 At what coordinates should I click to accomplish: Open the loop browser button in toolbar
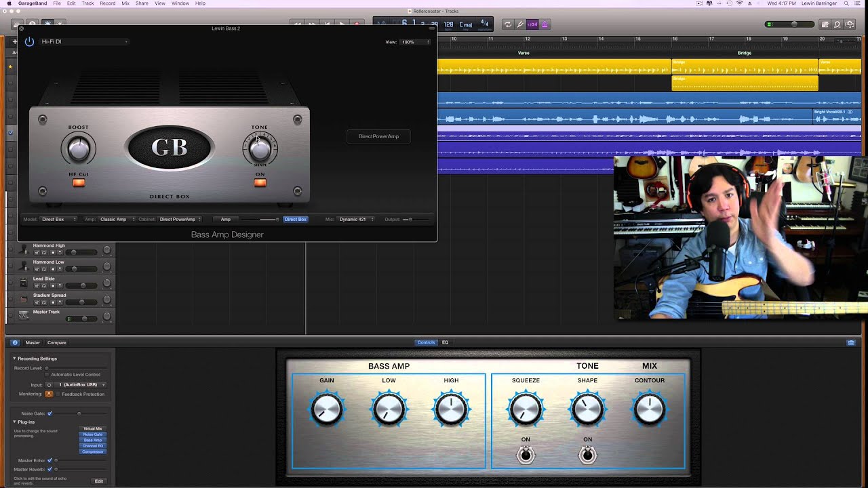point(837,24)
